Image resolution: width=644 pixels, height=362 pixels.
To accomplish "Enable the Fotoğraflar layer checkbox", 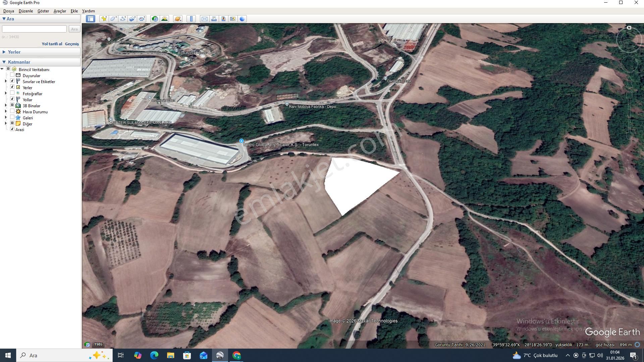I will (12, 93).
